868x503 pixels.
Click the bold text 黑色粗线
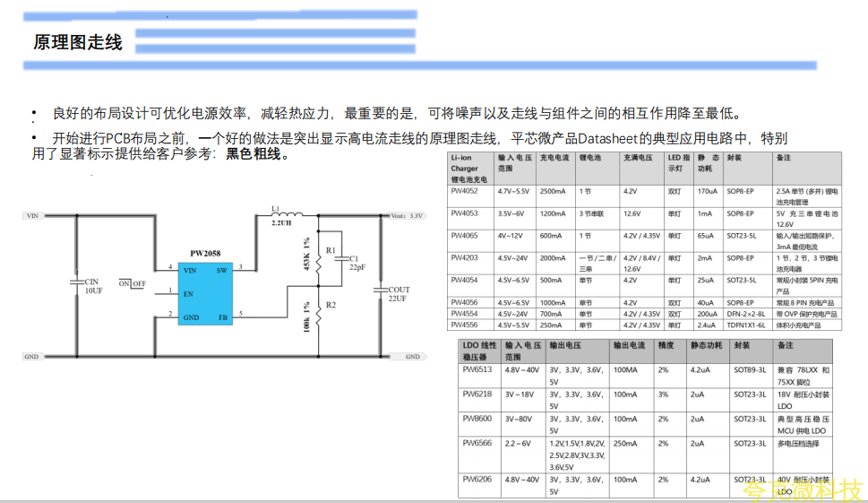click(x=254, y=154)
